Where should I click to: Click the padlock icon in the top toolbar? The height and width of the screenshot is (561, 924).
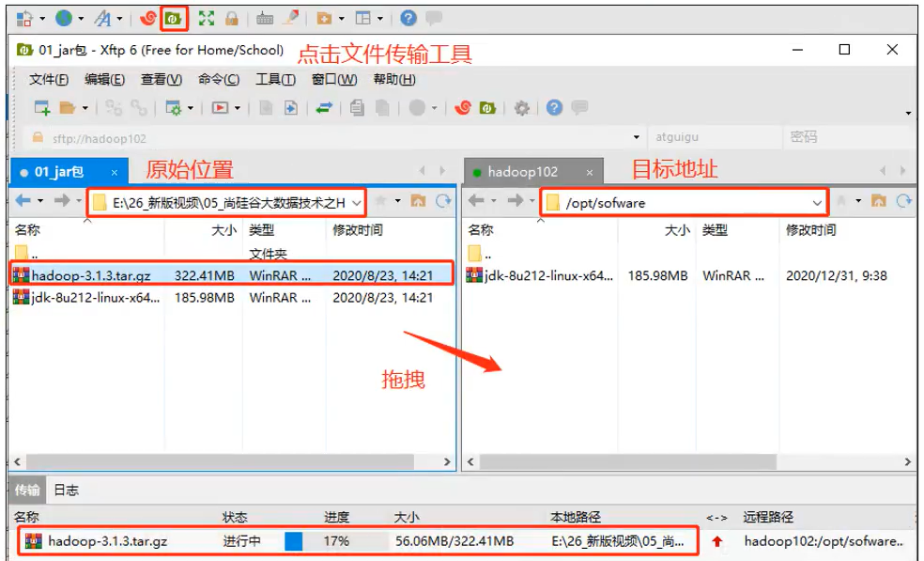pos(232,19)
